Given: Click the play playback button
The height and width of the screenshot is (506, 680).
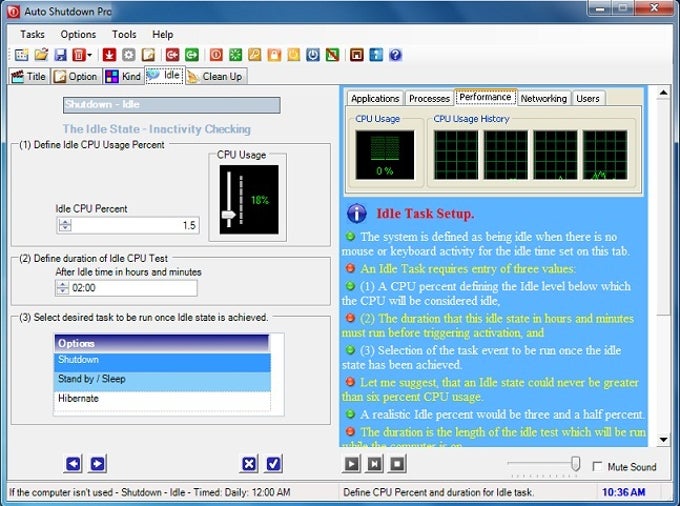Looking at the screenshot, I should (351, 464).
